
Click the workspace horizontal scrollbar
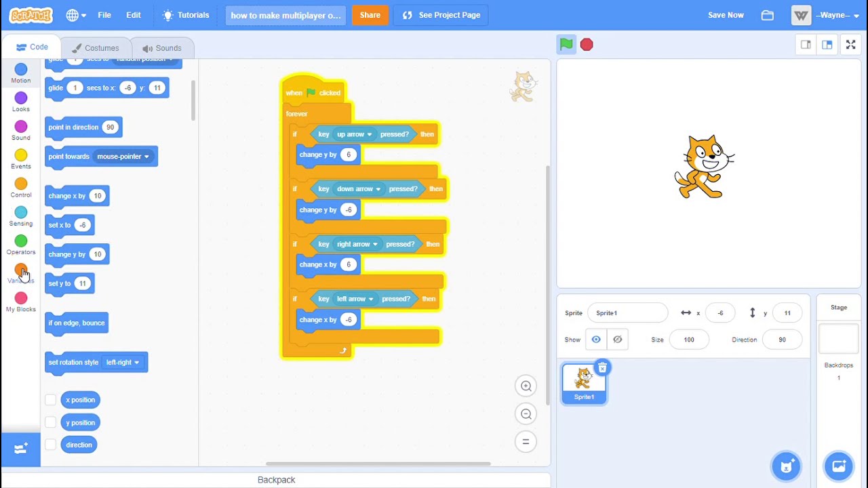pyautogui.click(x=378, y=464)
